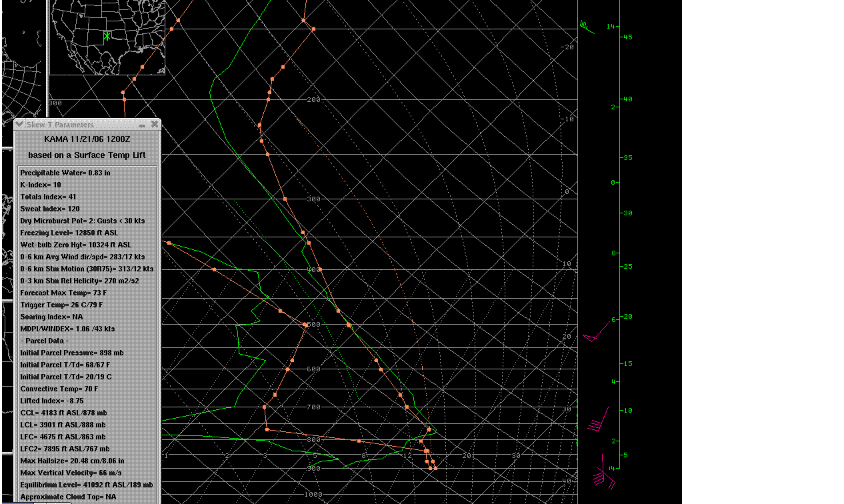Click the 200 pressure level label
844x504 pixels.
click(313, 100)
